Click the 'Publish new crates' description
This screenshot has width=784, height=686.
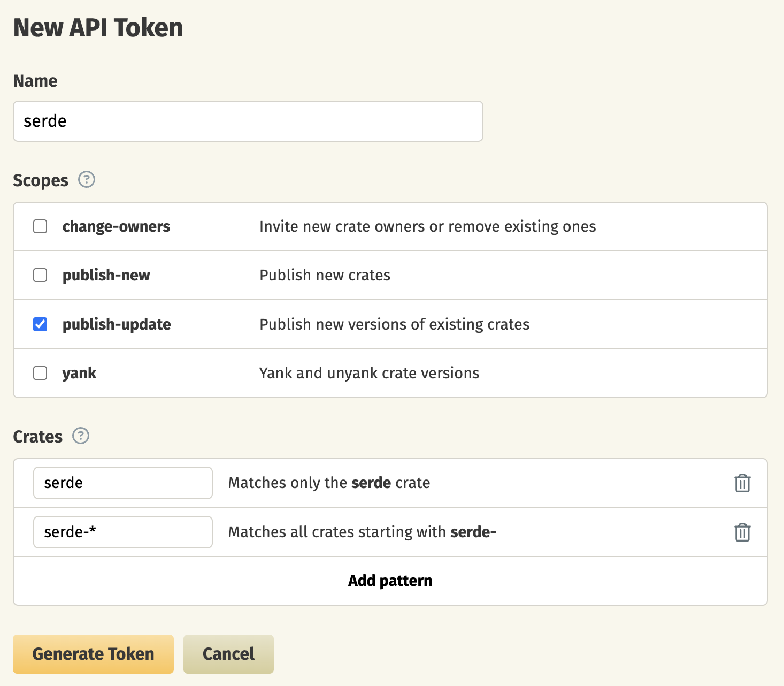coord(325,275)
